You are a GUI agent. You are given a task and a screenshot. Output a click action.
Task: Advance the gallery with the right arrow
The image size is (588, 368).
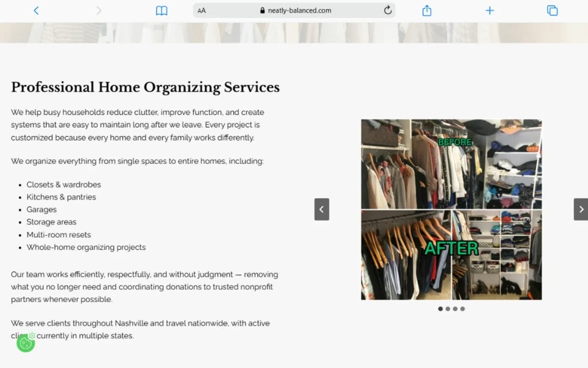click(x=581, y=209)
